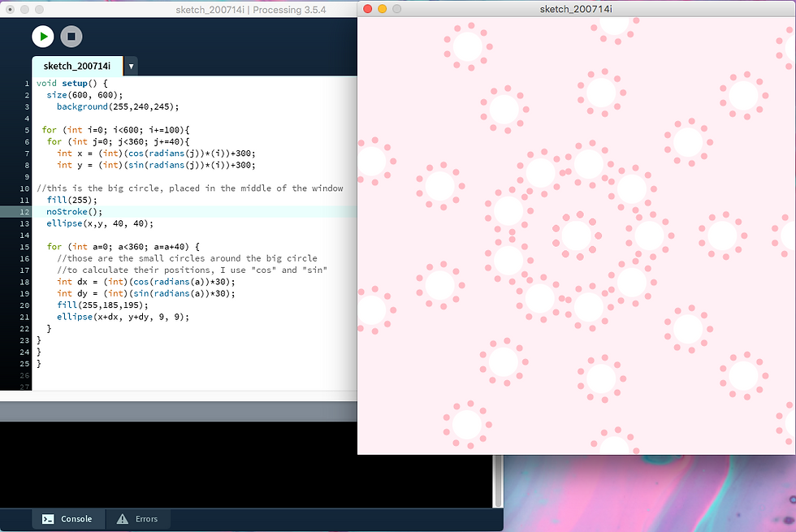Select the sketch_200714i editor tab
The height and width of the screenshot is (532, 796).
[x=77, y=66]
